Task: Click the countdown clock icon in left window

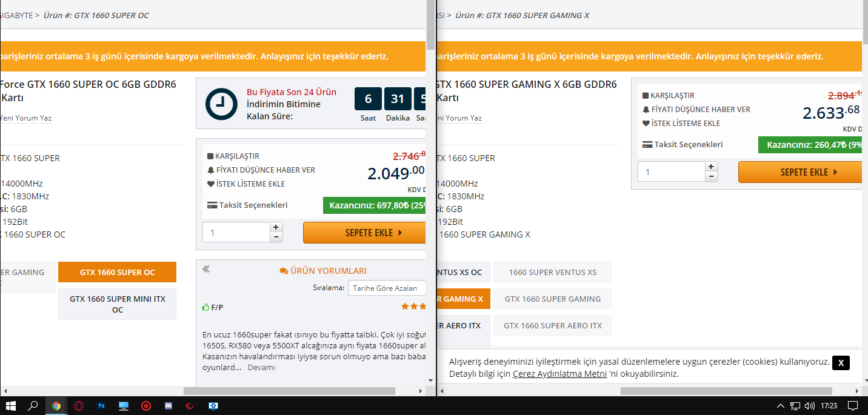Action: [221, 104]
